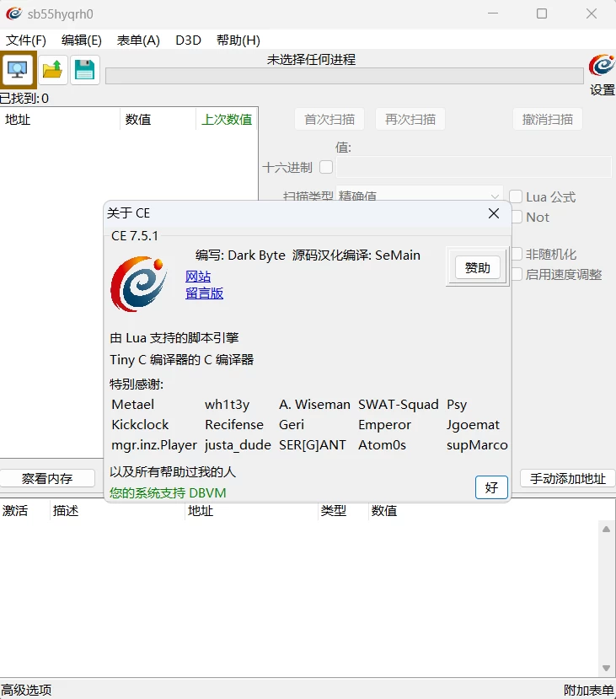This screenshot has height=699, width=616.
Task: Toggle the 十六进制 checkbox
Action: pos(326,167)
